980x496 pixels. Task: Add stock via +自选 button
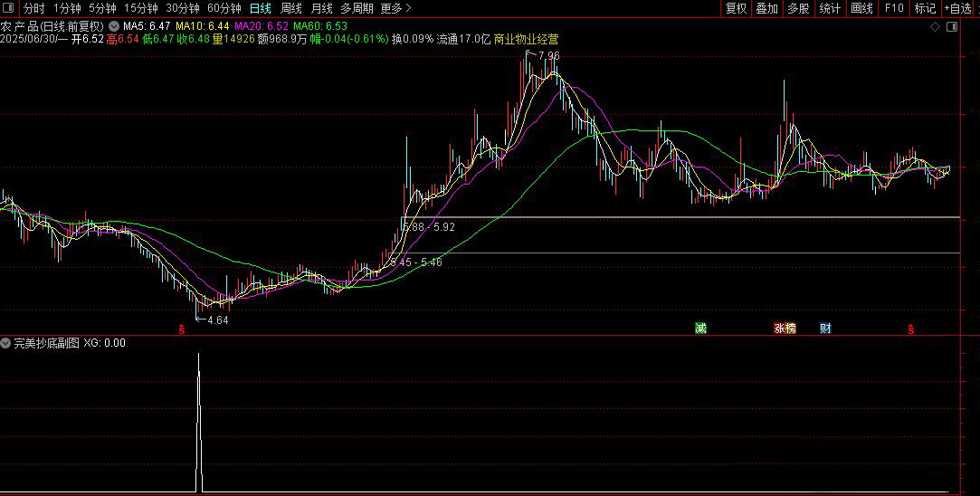coord(958,8)
